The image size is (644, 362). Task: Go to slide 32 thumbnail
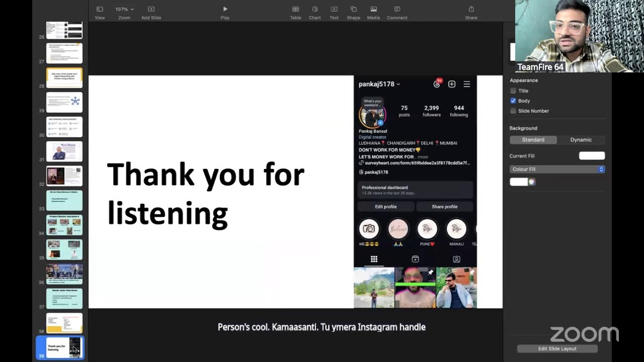[x=64, y=176]
